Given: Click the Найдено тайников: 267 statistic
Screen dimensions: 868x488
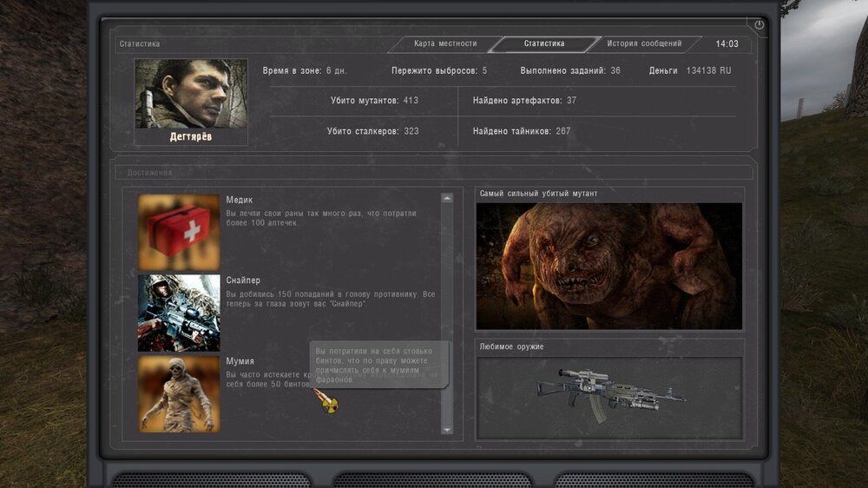Looking at the screenshot, I should pos(522,131).
